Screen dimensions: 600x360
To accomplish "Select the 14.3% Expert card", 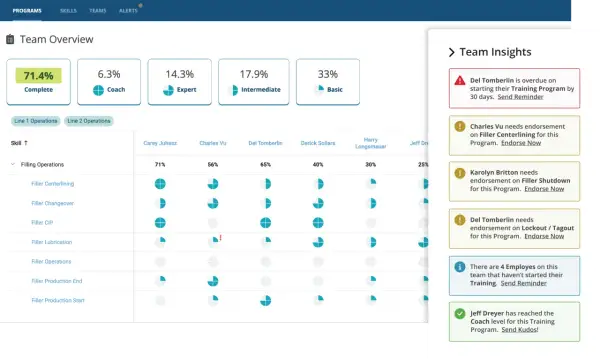I will pos(179,81).
